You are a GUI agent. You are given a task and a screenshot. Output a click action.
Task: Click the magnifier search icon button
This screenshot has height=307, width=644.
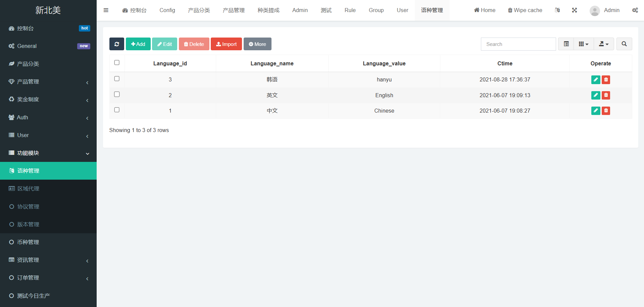coord(624,44)
